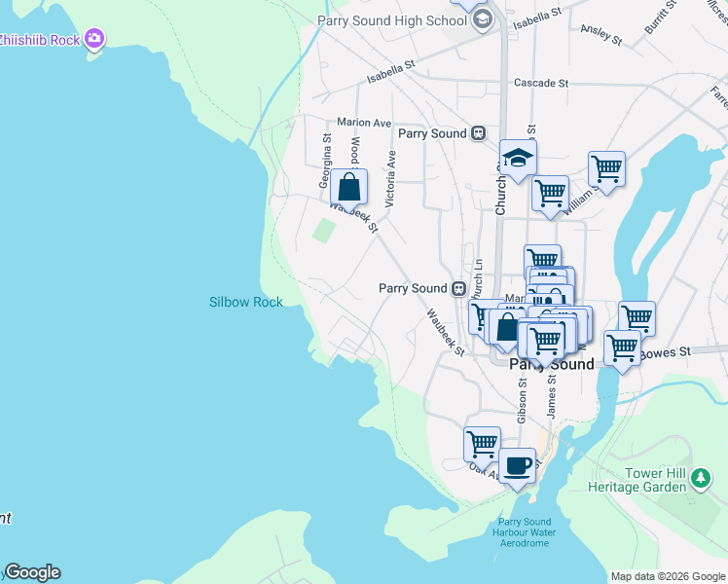The height and width of the screenshot is (584, 728).
Task: Click the Map data ©2026 Google attribution
Action: tap(668, 576)
